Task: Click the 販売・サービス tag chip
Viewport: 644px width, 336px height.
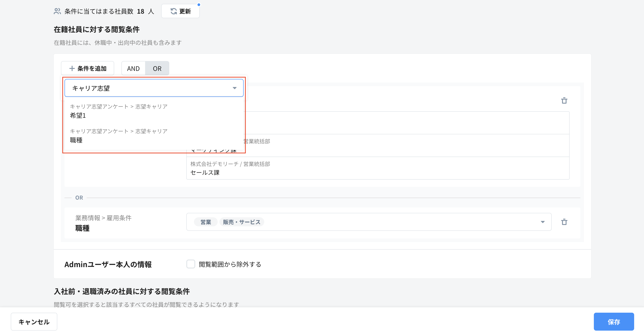Action: pyautogui.click(x=241, y=222)
